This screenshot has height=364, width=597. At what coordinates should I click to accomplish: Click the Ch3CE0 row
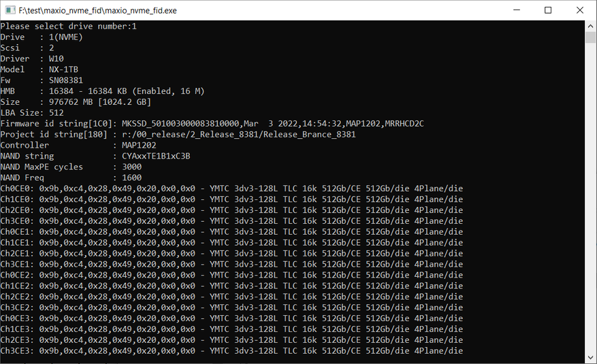[x=232, y=221]
